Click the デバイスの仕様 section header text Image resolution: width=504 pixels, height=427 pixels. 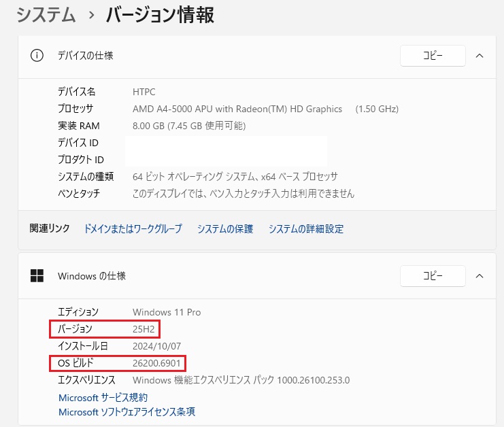86,56
